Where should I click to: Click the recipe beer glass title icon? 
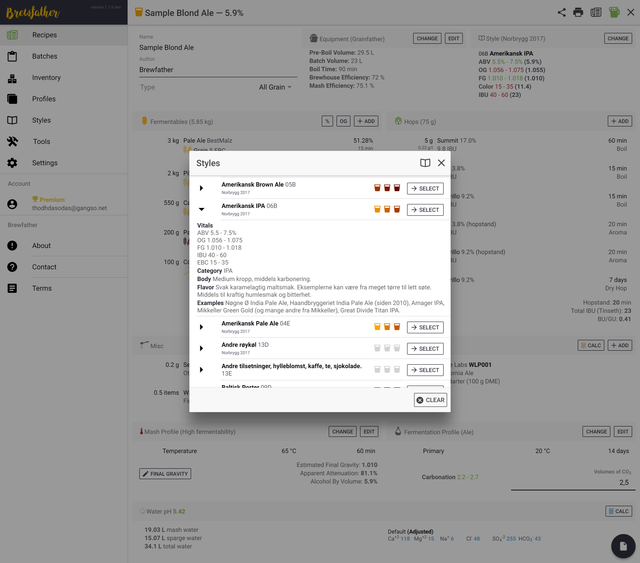click(139, 12)
